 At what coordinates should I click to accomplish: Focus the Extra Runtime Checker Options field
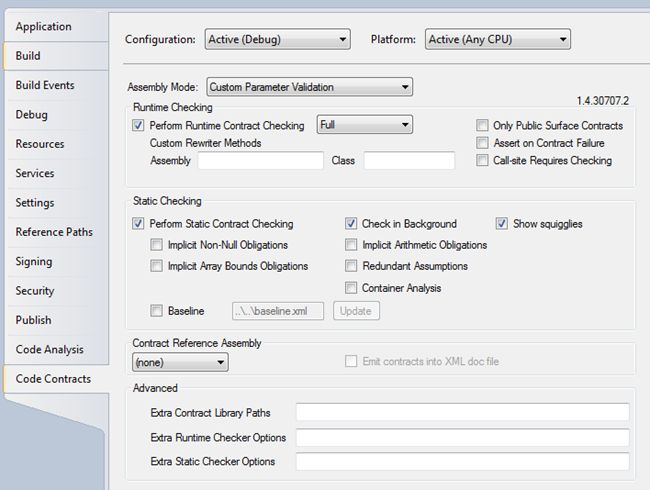(463, 437)
